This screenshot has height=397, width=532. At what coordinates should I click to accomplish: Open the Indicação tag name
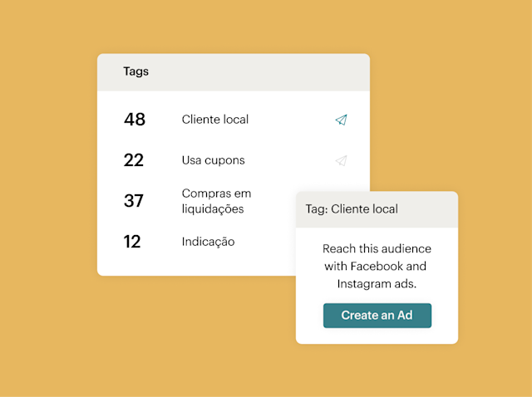208,242
